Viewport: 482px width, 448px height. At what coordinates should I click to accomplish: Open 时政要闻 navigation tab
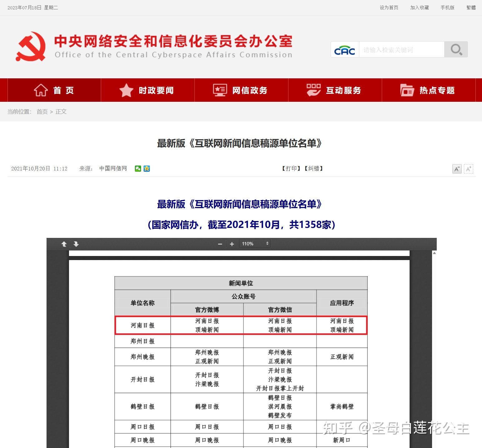click(x=148, y=90)
